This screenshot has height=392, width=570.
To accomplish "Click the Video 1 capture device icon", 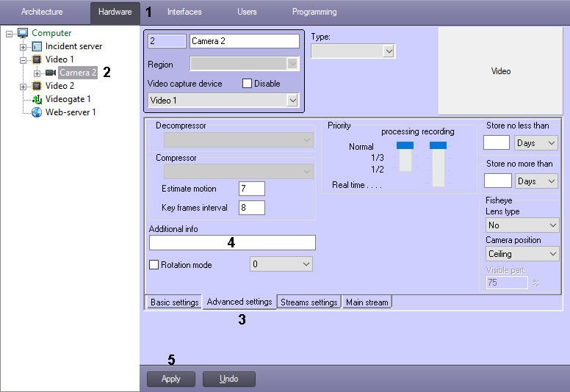I will (x=37, y=59).
